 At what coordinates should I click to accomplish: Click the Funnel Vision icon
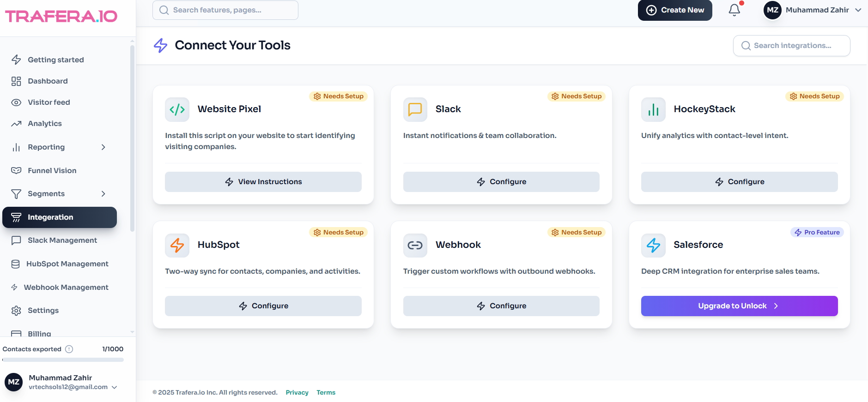pyautogui.click(x=16, y=171)
